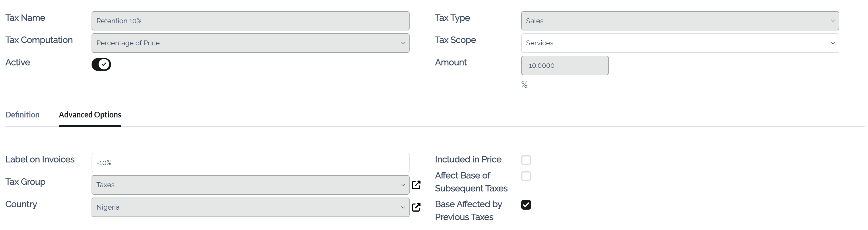Check the Included in Price checkbox

(x=526, y=160)
